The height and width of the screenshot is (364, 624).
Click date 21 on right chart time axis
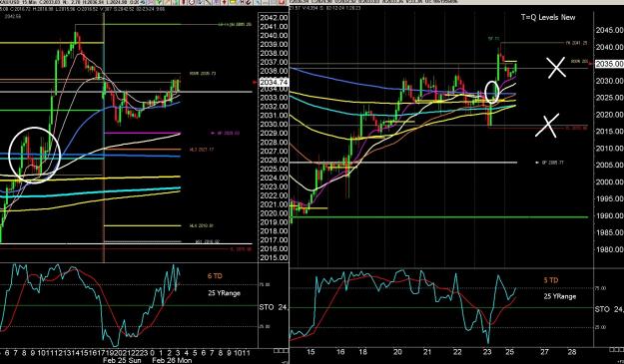tap(427, 352)
